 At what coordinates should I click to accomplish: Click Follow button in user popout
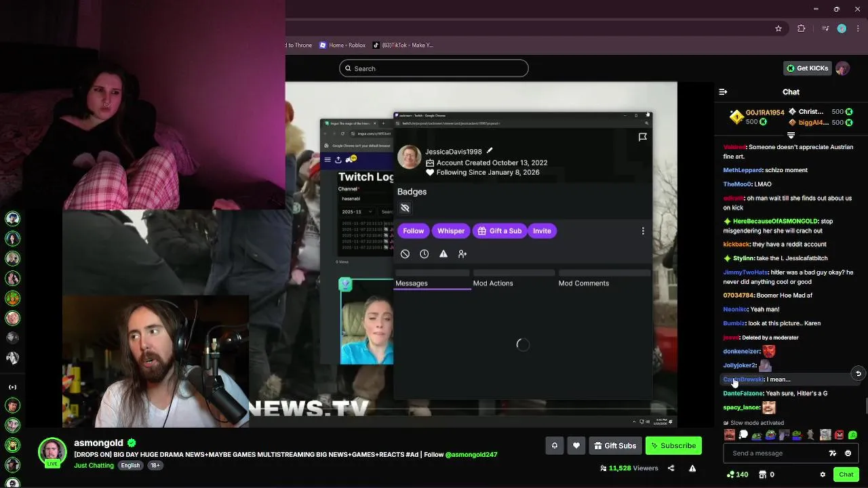click(x=413, y=231)
